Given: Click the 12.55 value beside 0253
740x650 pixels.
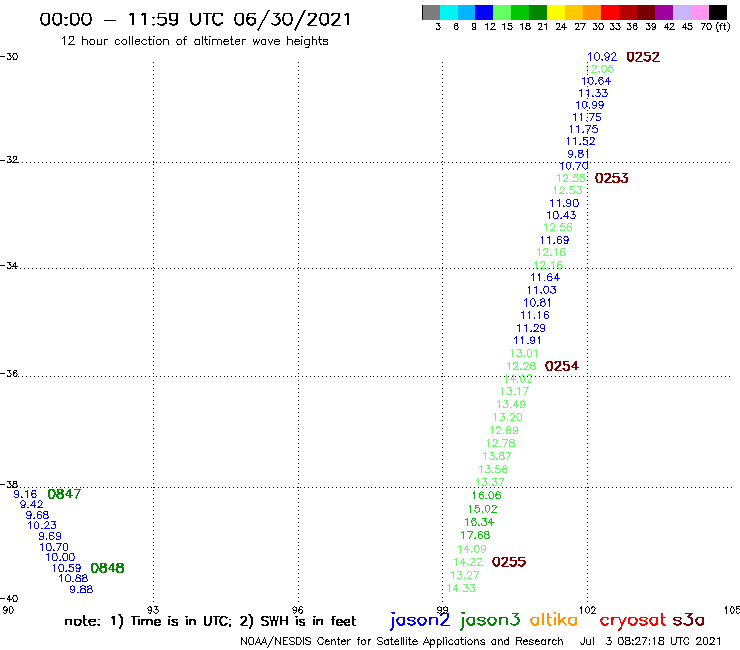Looking at the screenshot, I should [x=571, y=178].
